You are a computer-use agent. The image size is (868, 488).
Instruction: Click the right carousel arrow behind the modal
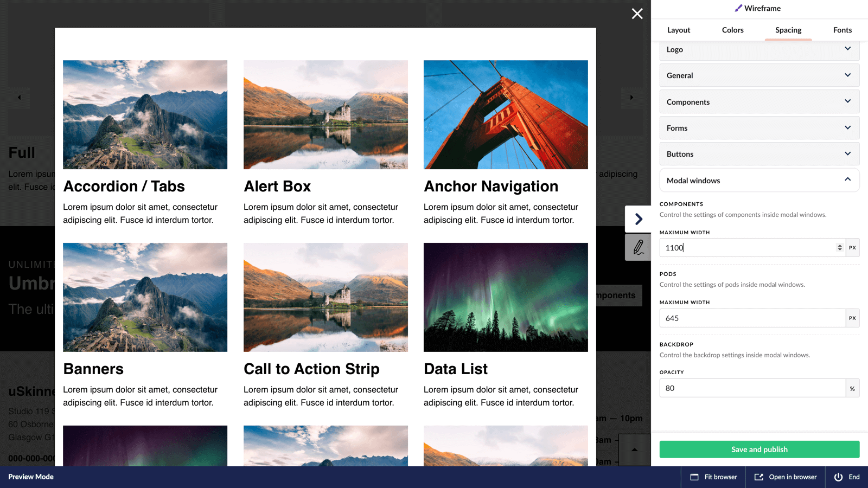point(631,98)
